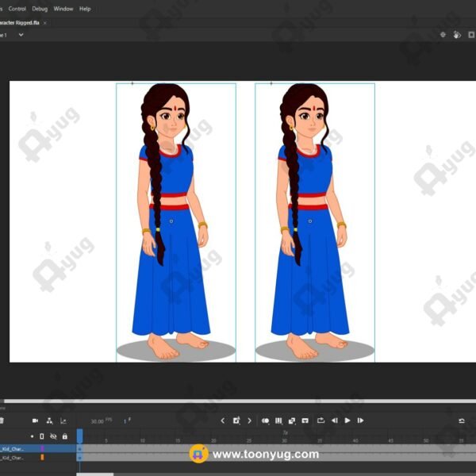Click the highlight layers dot header
476x476 pixels.
[32, 436]
